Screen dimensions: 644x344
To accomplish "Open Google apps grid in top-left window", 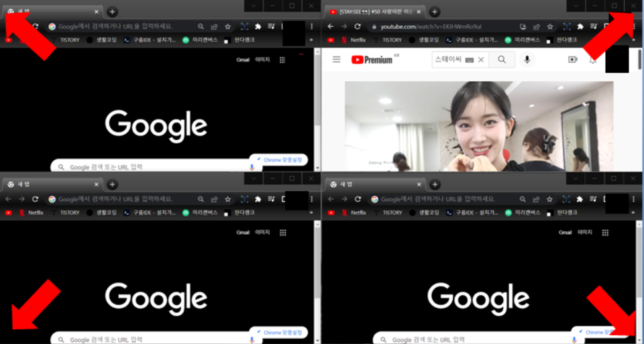I will tap(282, 60).
